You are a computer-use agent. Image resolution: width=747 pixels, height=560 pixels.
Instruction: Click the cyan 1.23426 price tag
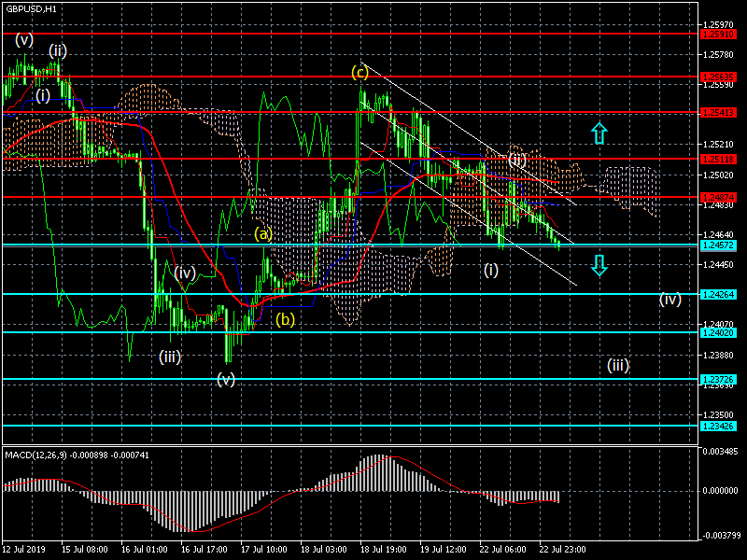718,426
